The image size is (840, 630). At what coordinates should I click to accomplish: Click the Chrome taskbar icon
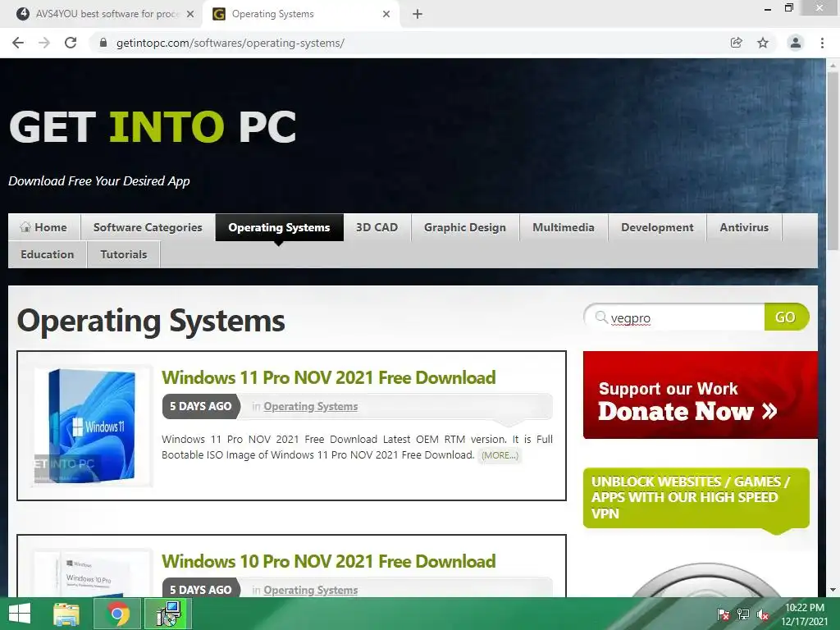tap(117, 614)
